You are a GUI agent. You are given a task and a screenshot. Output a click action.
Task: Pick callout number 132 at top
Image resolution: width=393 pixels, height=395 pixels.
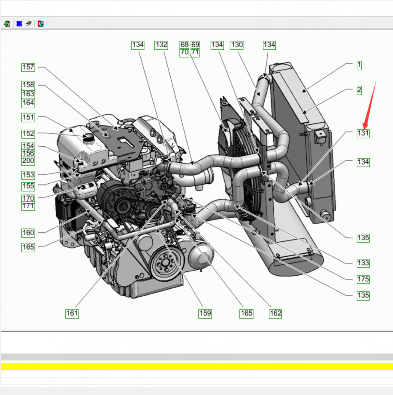(161, 45)
